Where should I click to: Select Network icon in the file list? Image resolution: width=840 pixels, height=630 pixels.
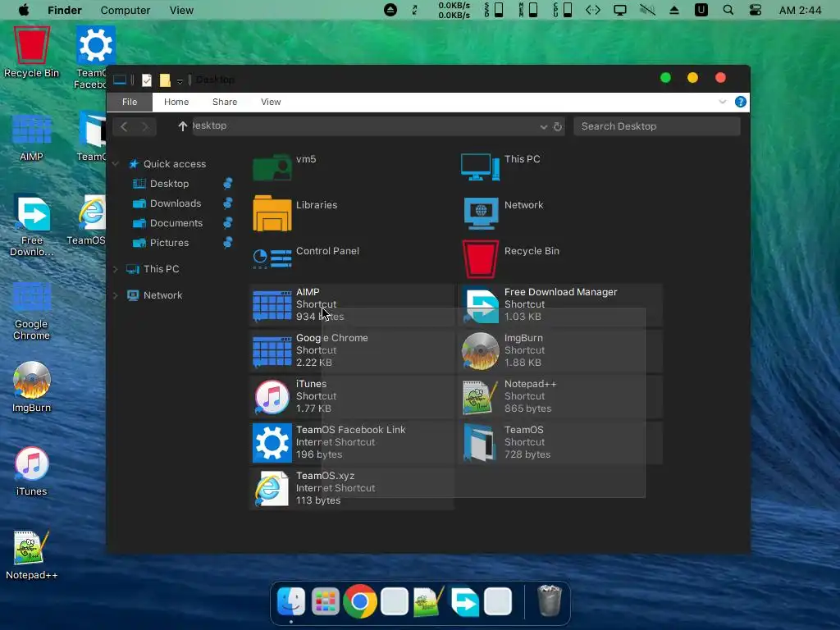coord(481,213)
